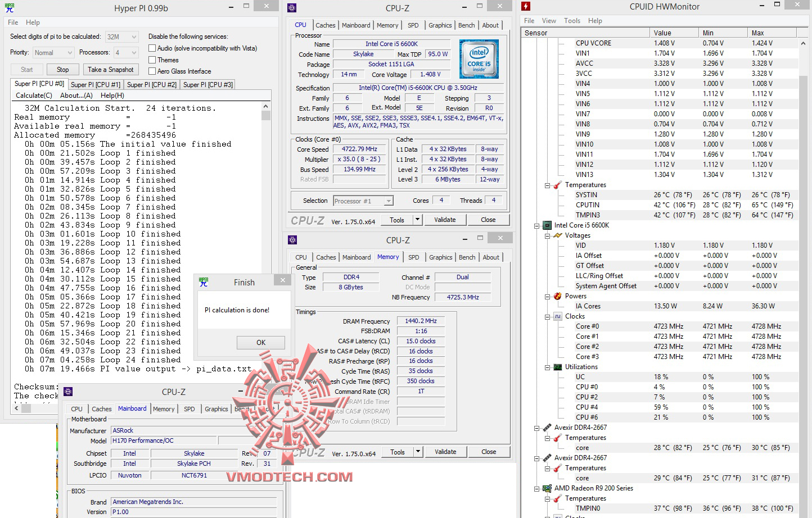Image resolution: width=812 pixels, height=518 pixels.
Task: Open the SPD tab in the CPU-Z Memory window
Action: [414, 257]
